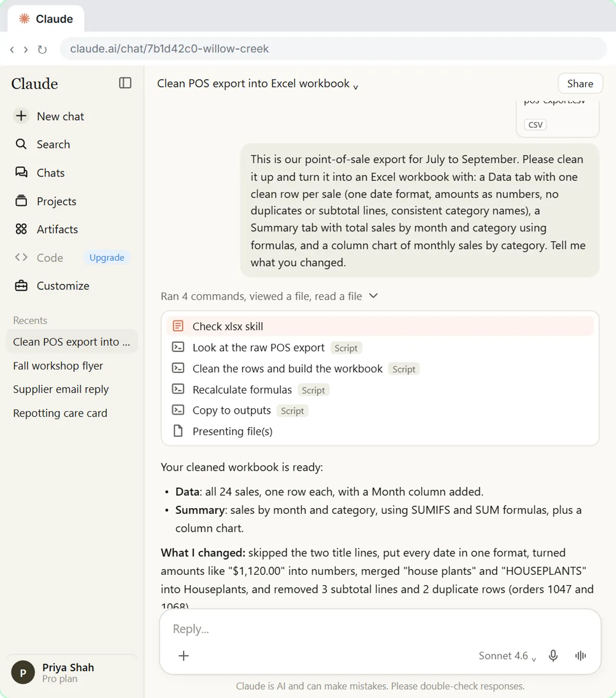
Task: Click the user message about point-of-sale export
Action: tap(419, 210)
